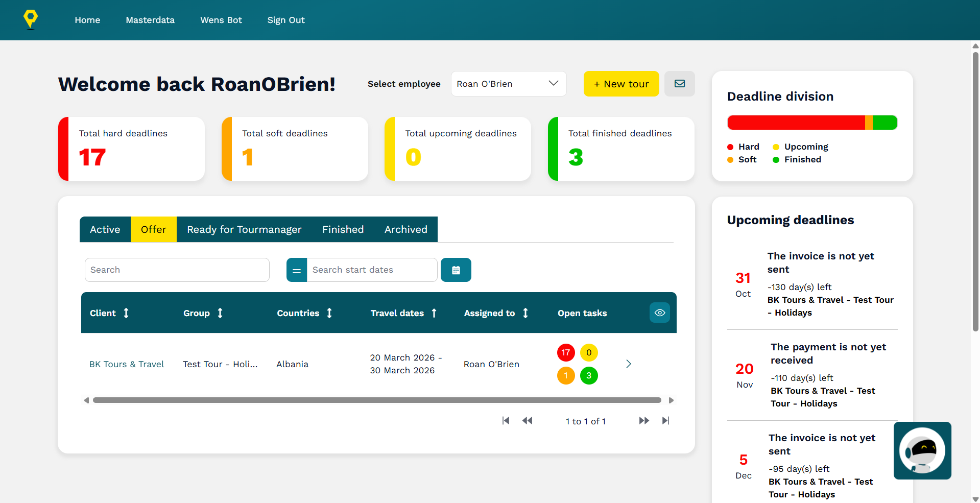980x503 pixels.
Task: Click the filter equals icon beside start dates
Action: click(297, 270)
